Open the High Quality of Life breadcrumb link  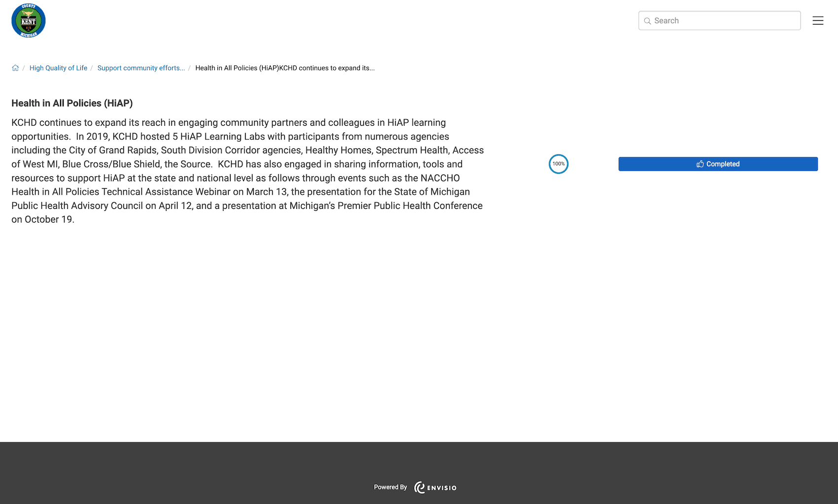point(58,68)
